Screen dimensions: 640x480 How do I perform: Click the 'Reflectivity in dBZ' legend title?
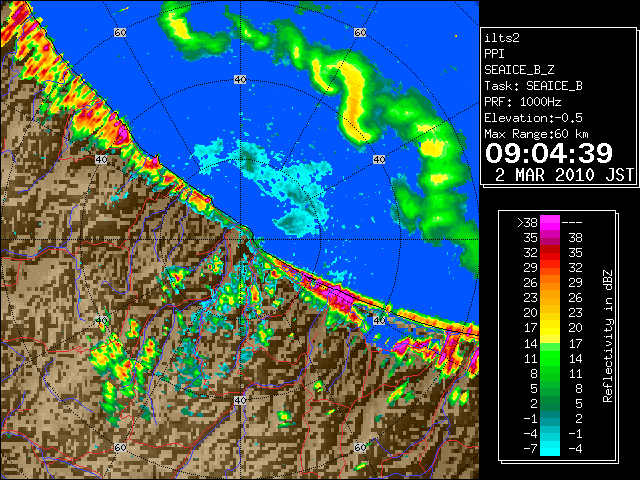click(608, 336)
